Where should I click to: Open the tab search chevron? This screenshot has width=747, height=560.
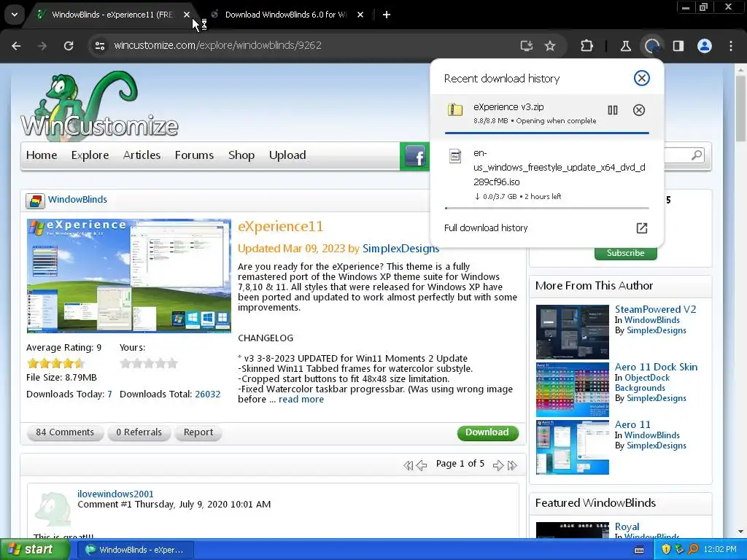[x=15, y=15]
